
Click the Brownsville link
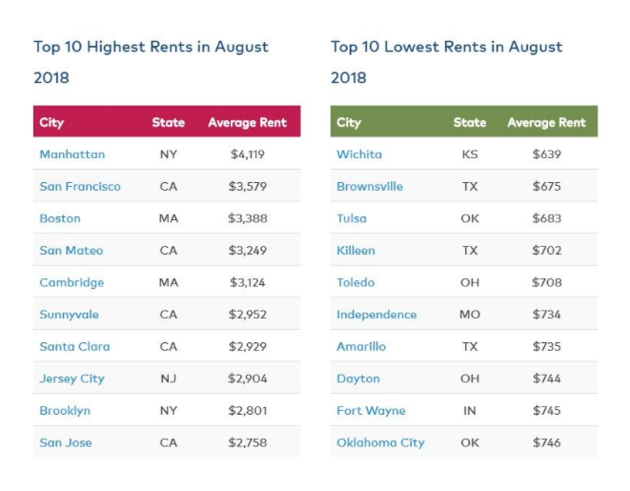point(371,186)
